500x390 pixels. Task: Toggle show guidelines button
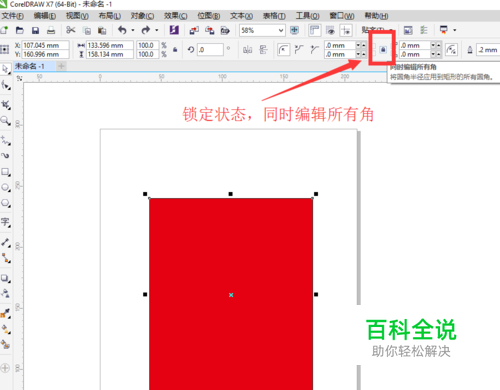coord(346,30)
